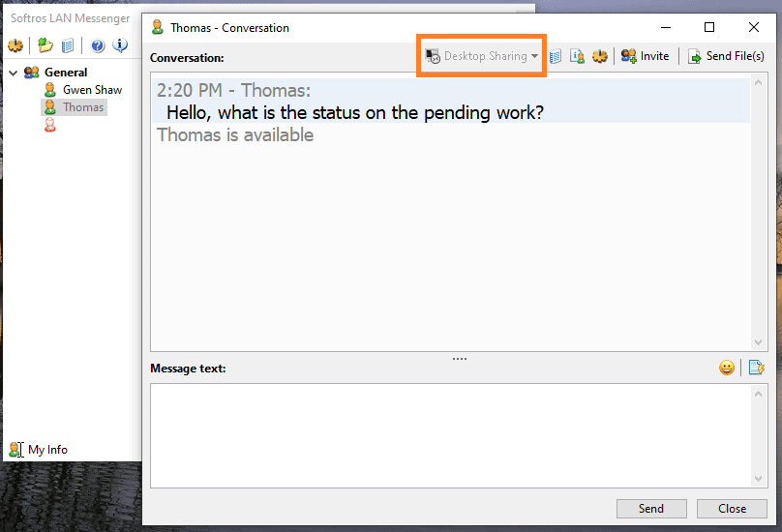The width and height of the screenshot is (782, 532).
Task: Click the Close button at bottom right
Action: click(x=732, y=509)
